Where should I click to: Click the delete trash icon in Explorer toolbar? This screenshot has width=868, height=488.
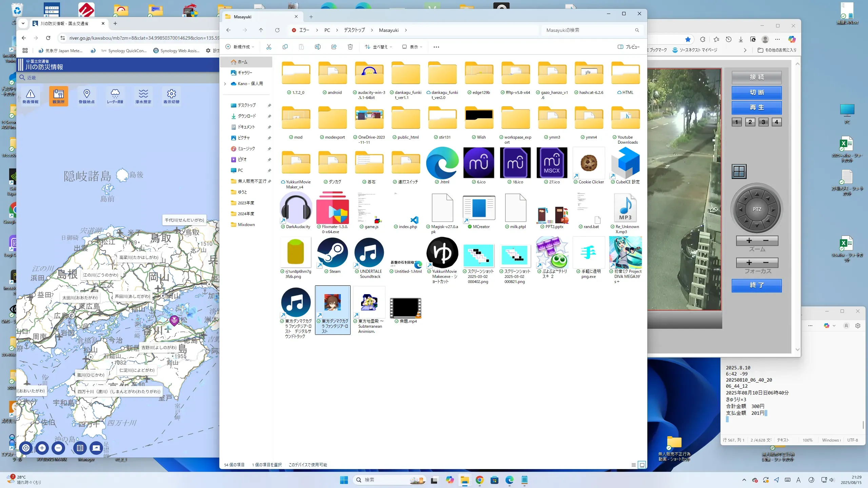coord(350,47)
